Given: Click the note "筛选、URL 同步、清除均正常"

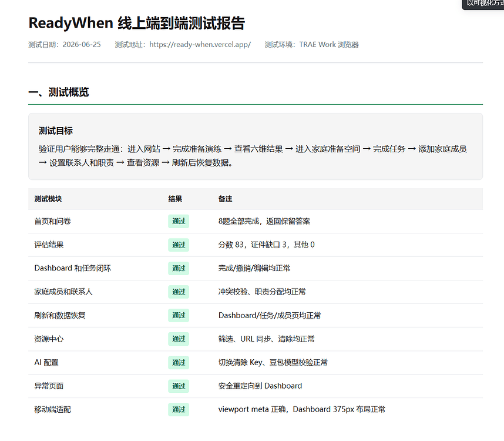Looking at the screenshot, I should coord(267,339).
